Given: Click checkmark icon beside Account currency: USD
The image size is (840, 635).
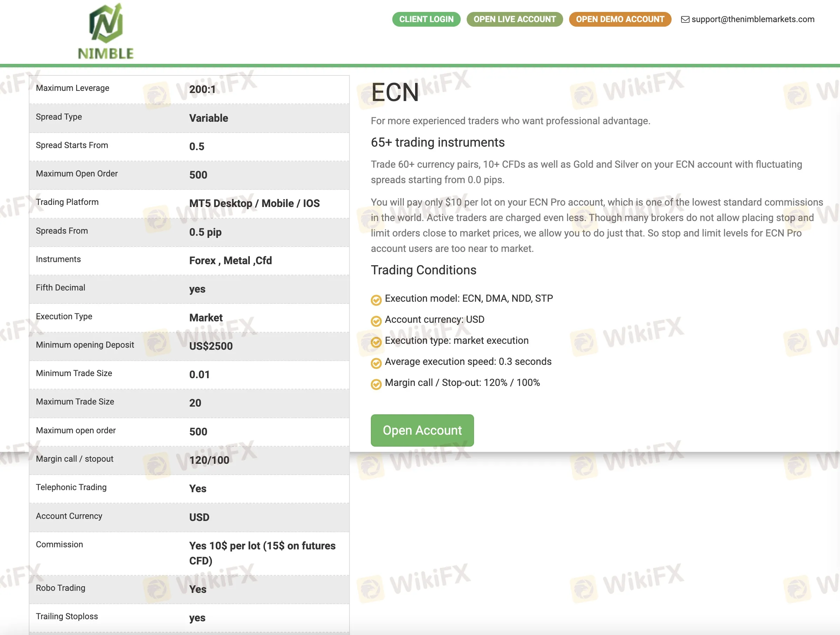Looking at the screenshot, I should [376, 321].
